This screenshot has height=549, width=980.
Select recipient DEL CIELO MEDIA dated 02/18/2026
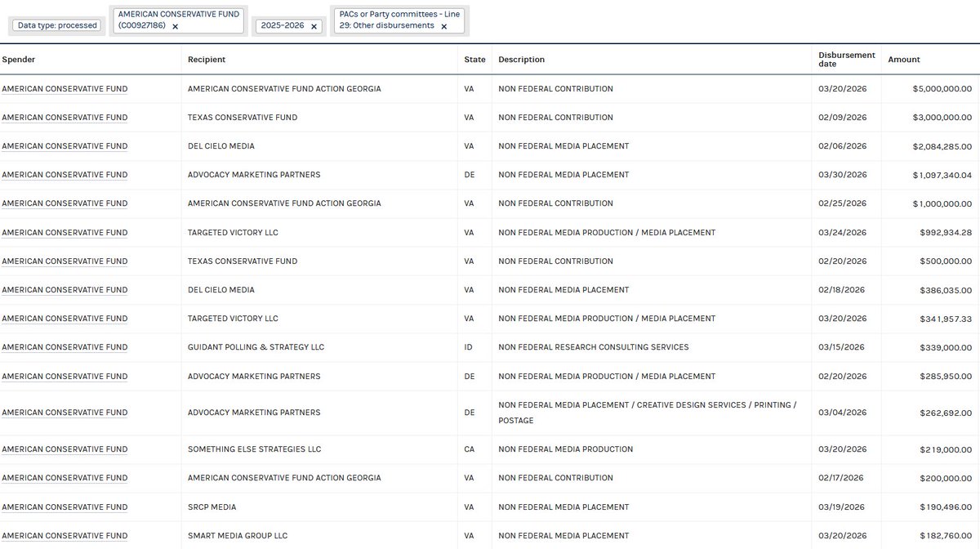tap(221, 289)
